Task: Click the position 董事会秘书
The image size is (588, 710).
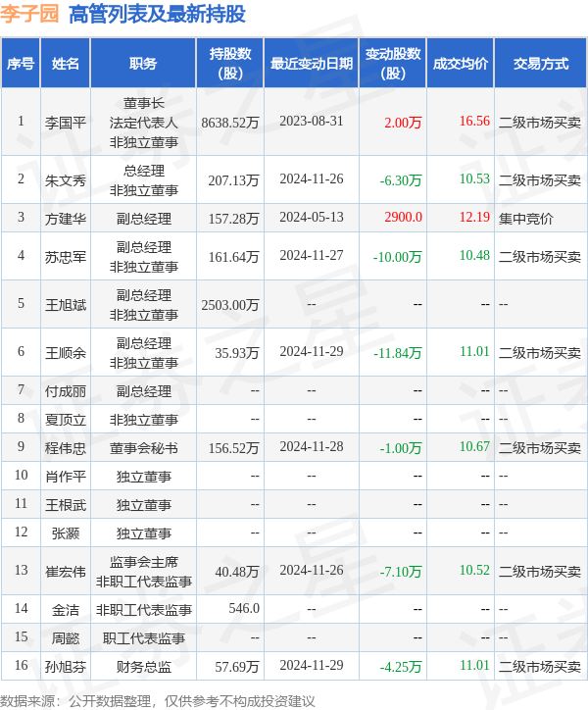Action: coord(143,448)
